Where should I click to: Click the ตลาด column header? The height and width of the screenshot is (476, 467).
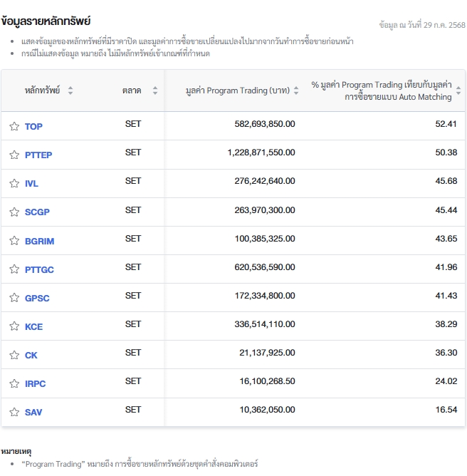(132, 90)
